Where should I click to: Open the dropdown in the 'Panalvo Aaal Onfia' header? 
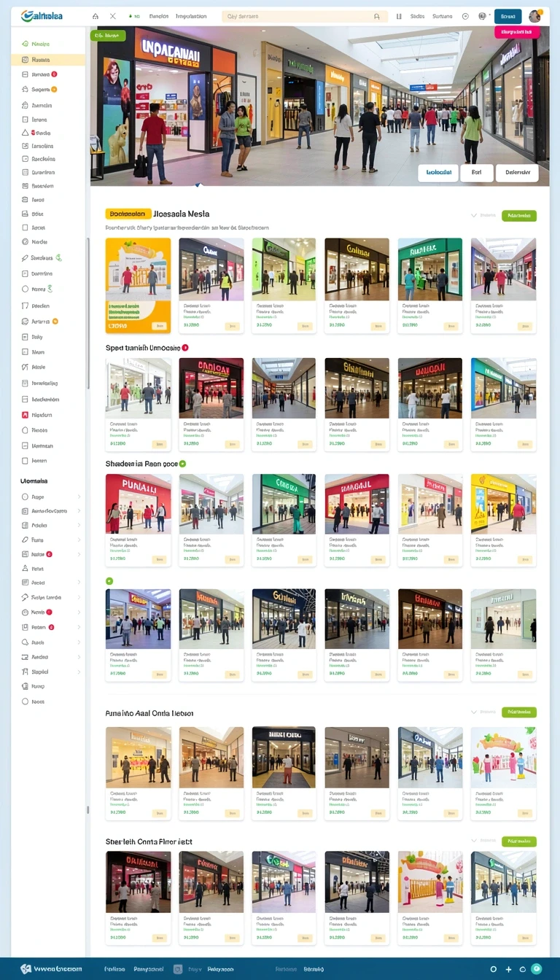point(483,712)
